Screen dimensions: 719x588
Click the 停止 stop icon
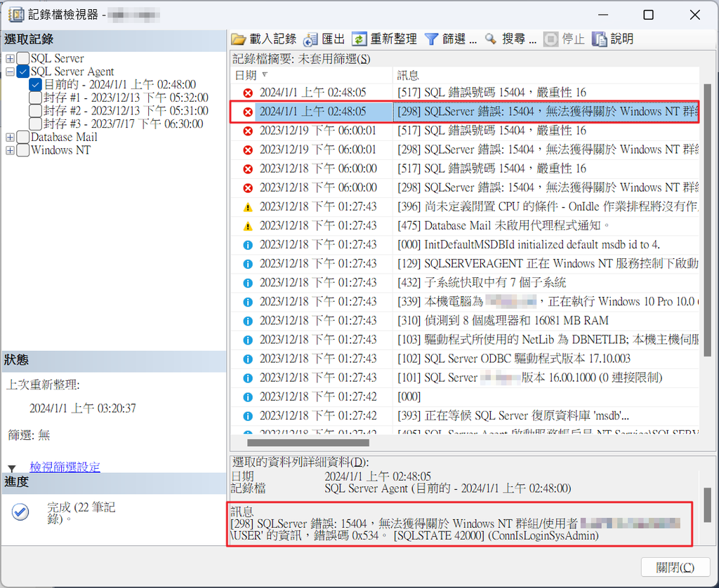click(x=550, y=39)
